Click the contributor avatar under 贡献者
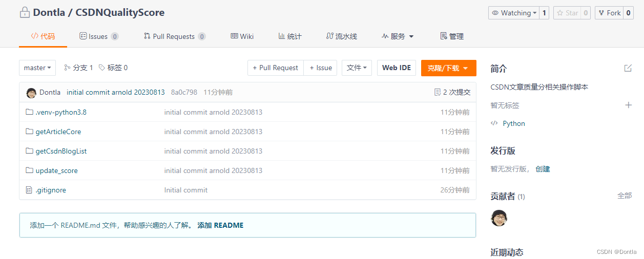644x259 pixels. click(499, 218)
